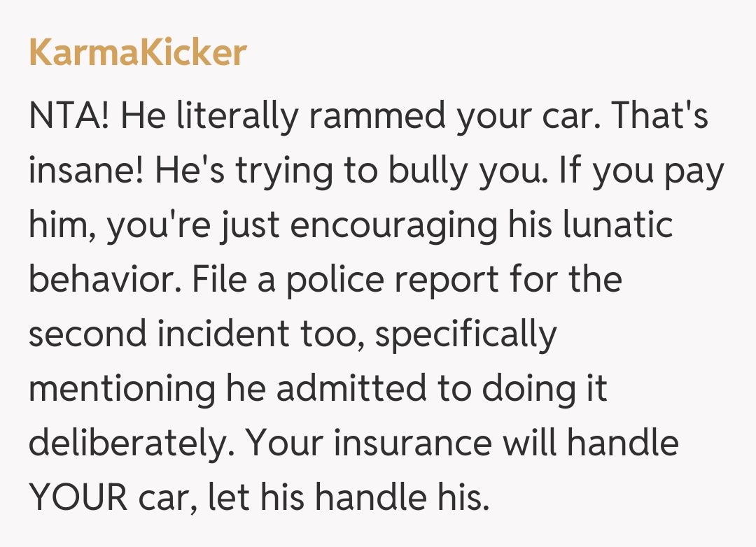Click the word NTA! in the comment
This screenshot has width=756, height=547.
coord(69,117)
